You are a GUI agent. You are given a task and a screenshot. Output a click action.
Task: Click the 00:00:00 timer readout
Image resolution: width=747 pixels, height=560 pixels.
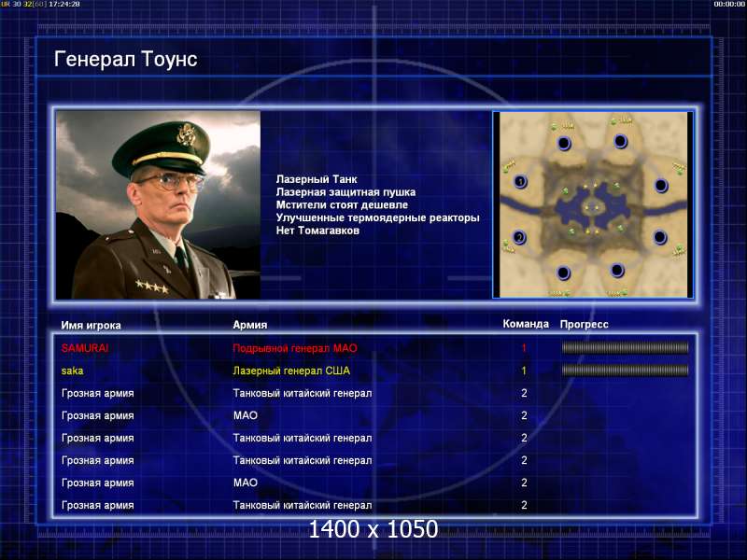coord(729,4)
